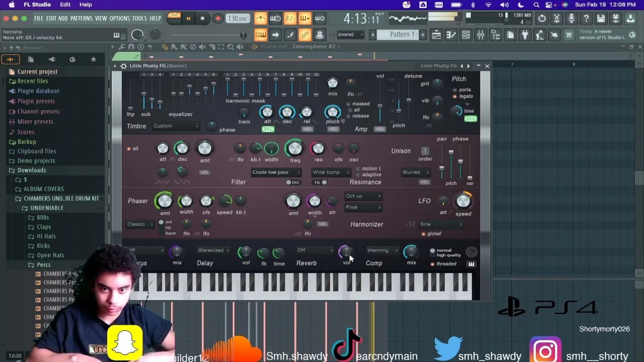Toggle threaded processing option
The image size is (644, 362).
(x=433, y=264)
